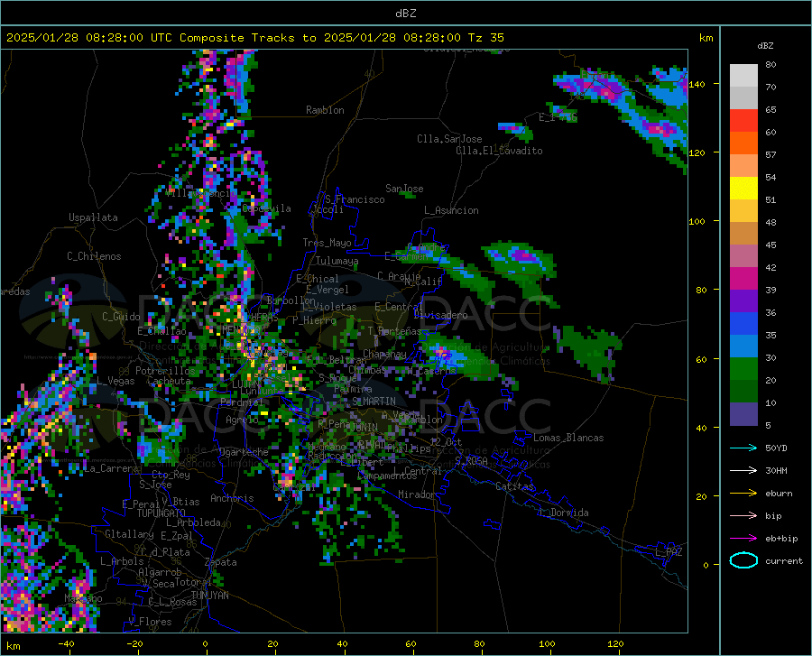The width and height of the screenshot is (812, 656).
Task: Click the S_Francisco map label
Action: [355, 199]
